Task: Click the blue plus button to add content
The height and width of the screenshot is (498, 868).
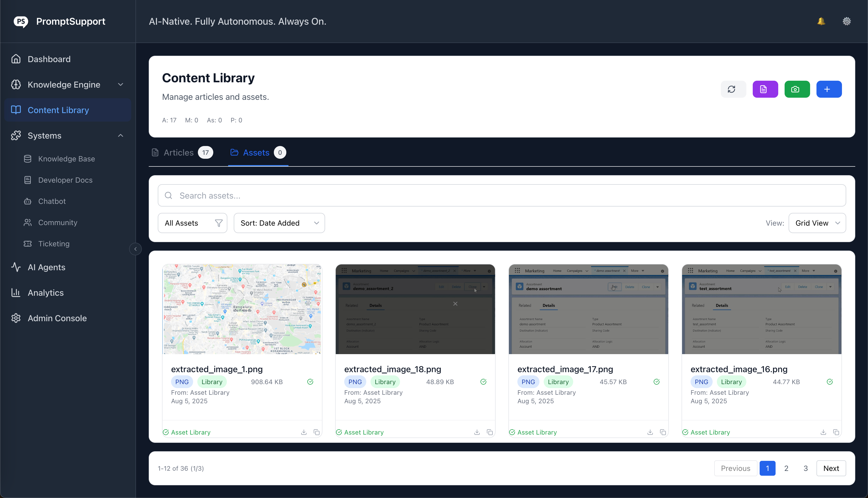Action: pos(829,89)
